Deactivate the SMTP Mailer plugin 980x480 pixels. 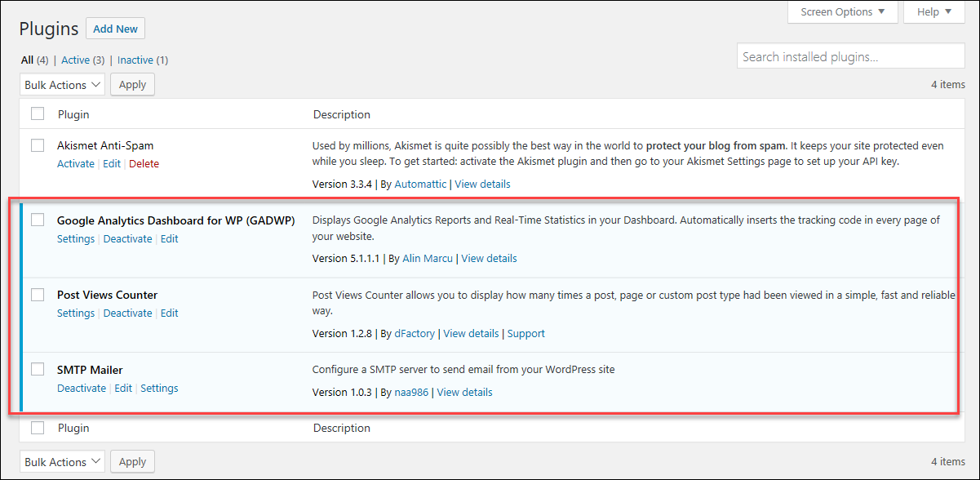click(x=82, y=388)
